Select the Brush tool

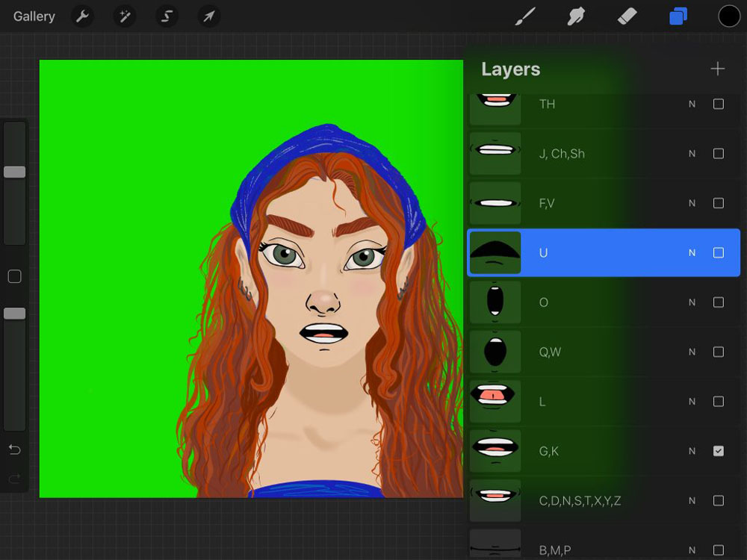click(x=525, y=16)
